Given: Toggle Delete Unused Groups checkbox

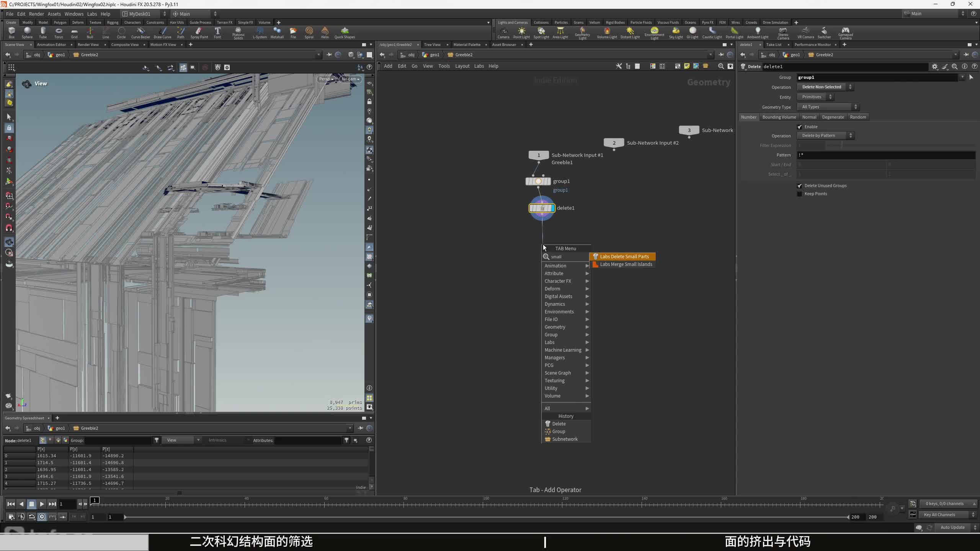Looking at the screenshot, I should click(x=800, y=186).
